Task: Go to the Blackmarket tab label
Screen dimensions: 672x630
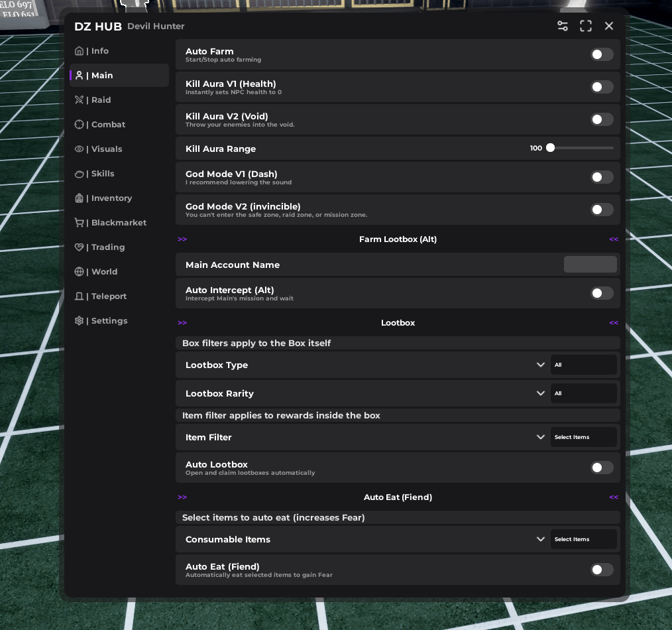Action: 119,223
